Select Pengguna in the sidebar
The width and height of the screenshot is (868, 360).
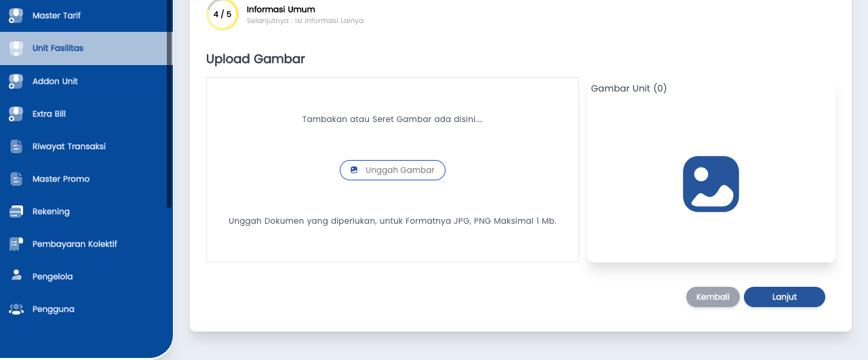tap(53, 309)
